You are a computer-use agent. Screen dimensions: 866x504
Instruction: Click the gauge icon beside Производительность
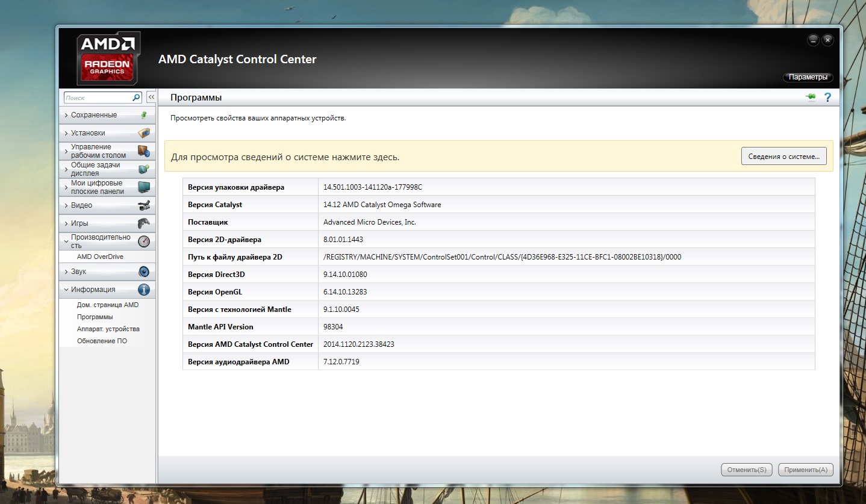click(x=143, y=241)
